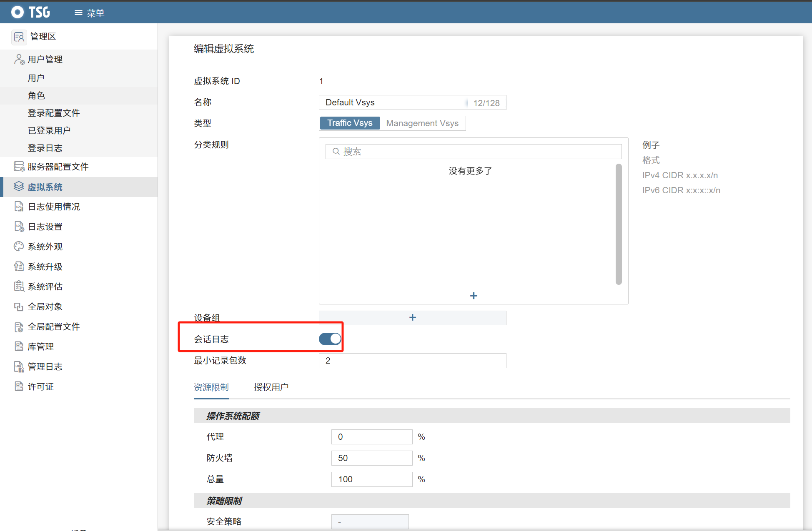Click the 服务器配置文件 server icon
This screenshot has width=812, height=531.
click(19, 167)
